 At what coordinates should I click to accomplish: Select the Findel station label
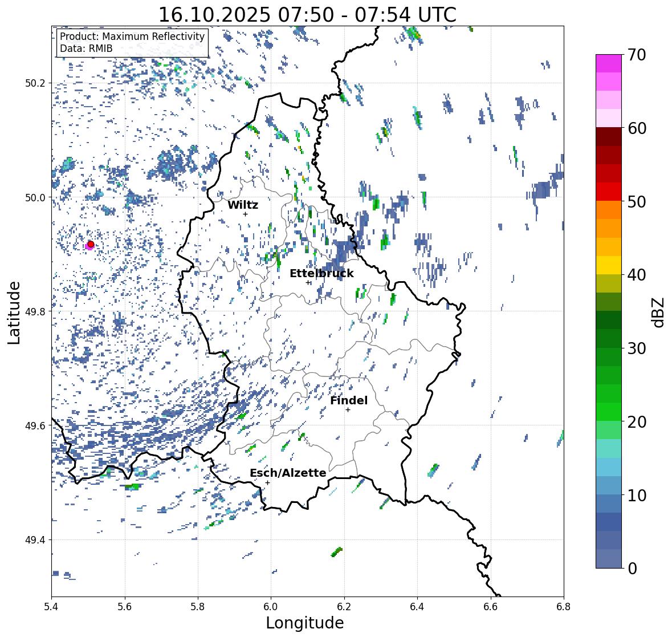click(x=349, y=400)
